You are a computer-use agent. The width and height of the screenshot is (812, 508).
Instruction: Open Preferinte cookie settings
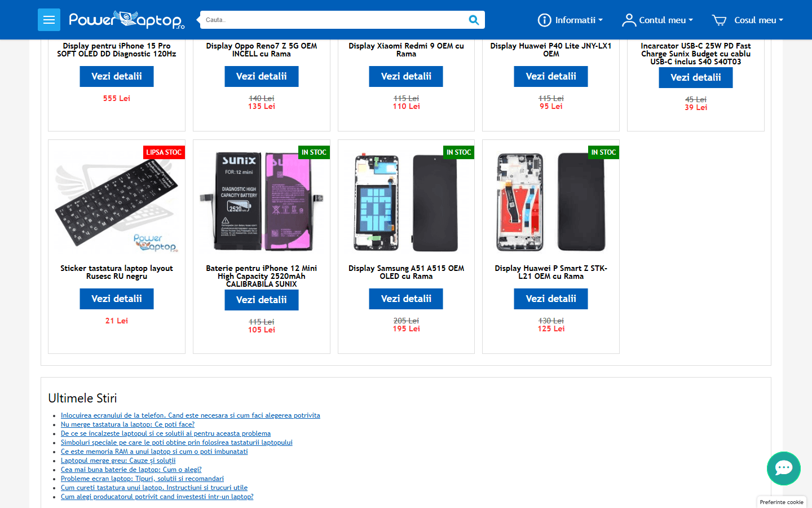782,502
